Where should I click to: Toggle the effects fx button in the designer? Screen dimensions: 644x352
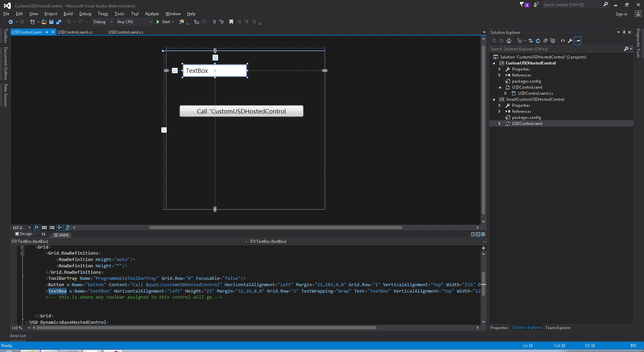point(37,228)
